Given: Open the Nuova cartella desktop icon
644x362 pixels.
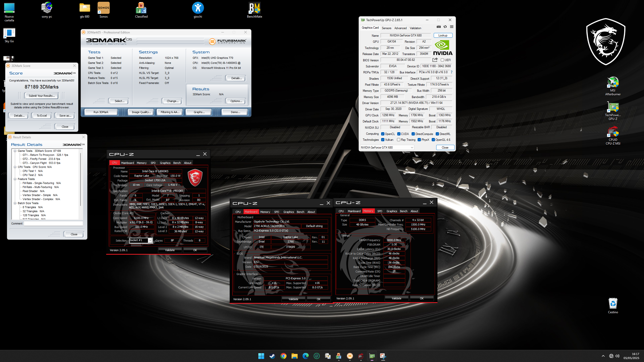Looking at the screenshot, I should 9,12.
